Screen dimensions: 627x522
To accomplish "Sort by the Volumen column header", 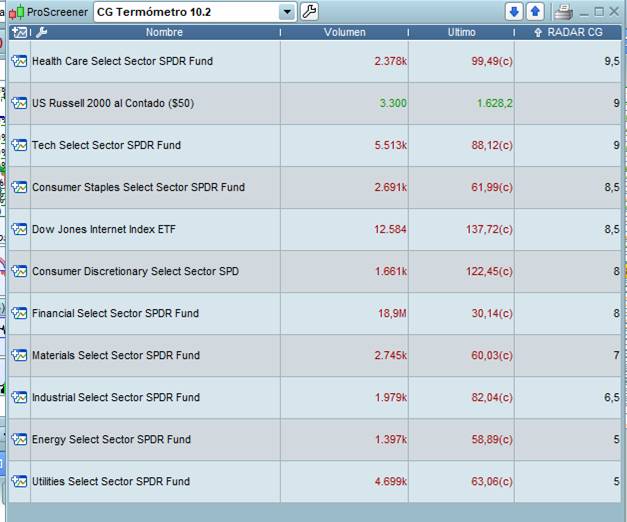I will (345, 32).
